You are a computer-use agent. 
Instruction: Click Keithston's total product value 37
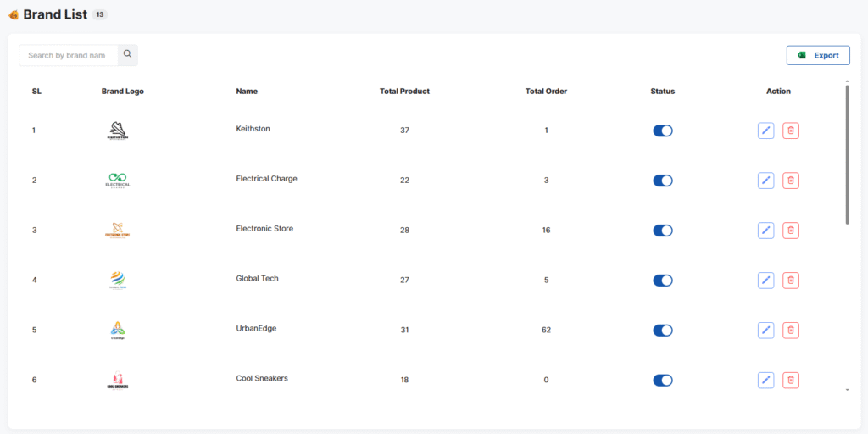click(404, 131)
